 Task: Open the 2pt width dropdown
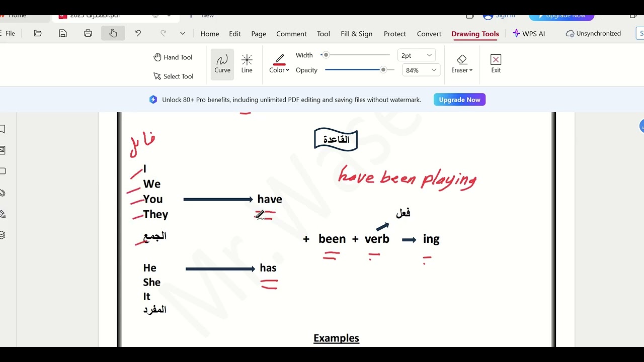coord(417,55)
